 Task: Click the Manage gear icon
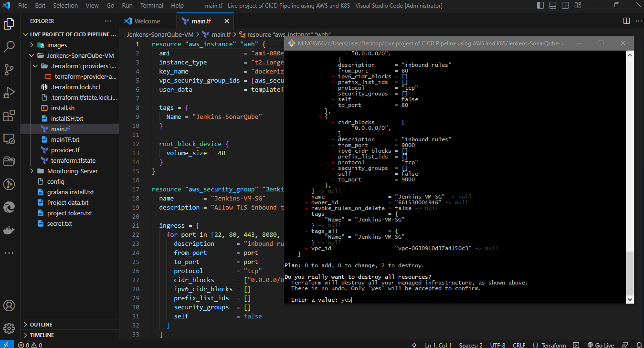point(9,328)
